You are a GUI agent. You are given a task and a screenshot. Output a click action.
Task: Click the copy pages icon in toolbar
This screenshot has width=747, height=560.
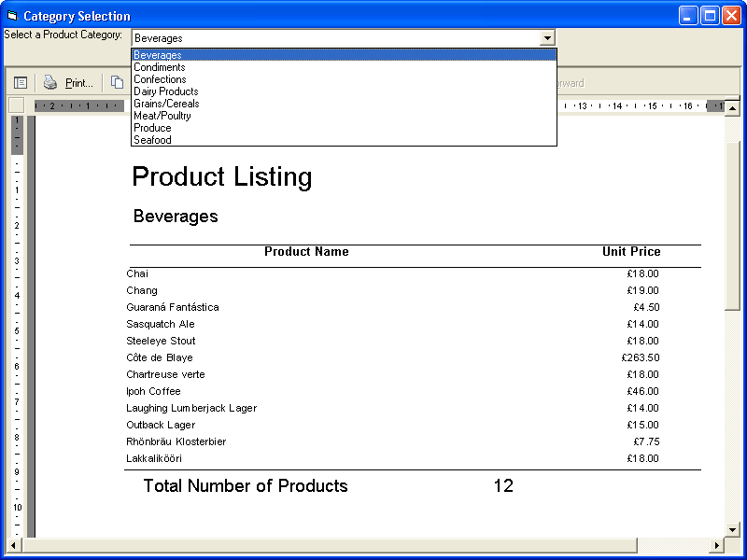point(117,82)
